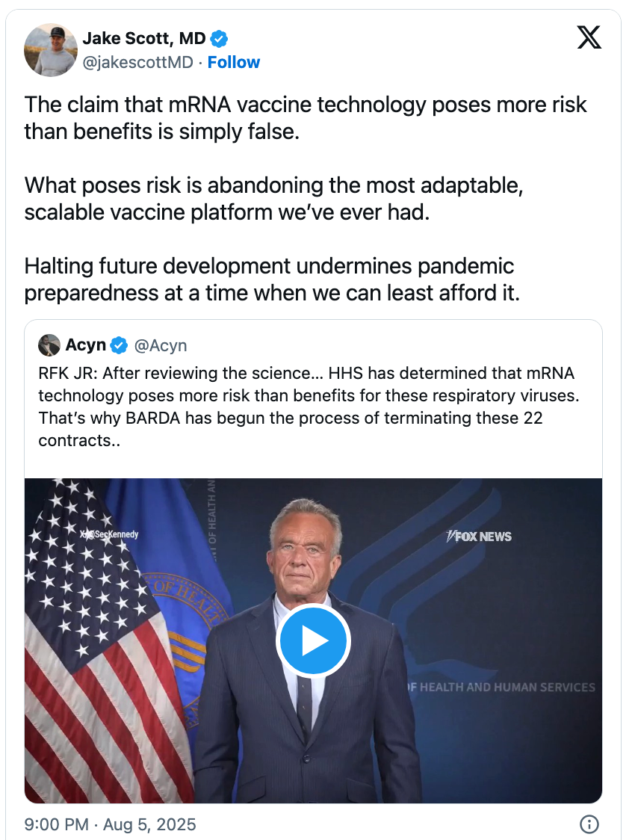Click the paragraph starting "Halting future development"
Image resolution: width=635 pixels, height=840 pixels.
[x=271, y=279]
